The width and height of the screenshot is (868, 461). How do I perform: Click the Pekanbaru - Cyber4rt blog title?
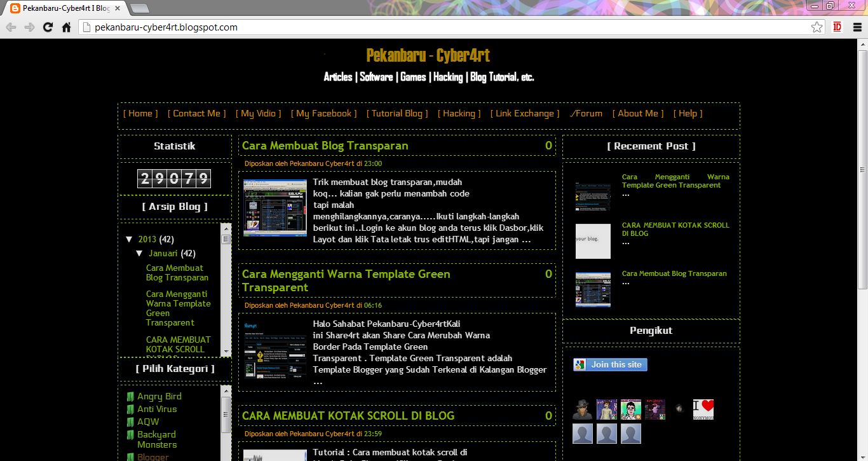pyautogui.click(x=428, y=55)
